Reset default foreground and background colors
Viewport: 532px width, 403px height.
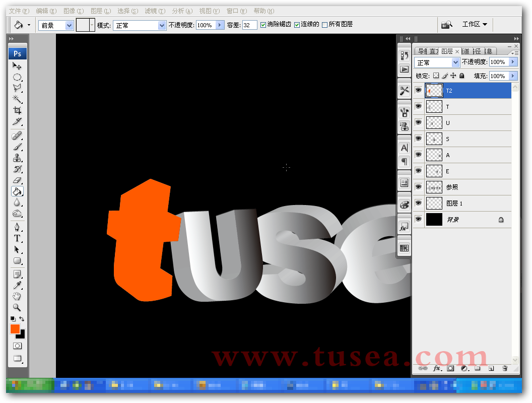coord(13,319)
